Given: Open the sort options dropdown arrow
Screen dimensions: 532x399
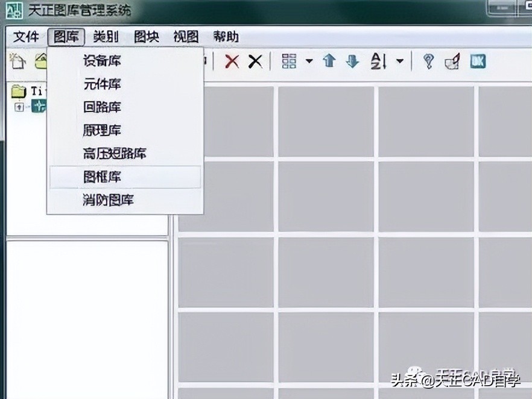Looking at the screenshot, I should tap(399, 60).
